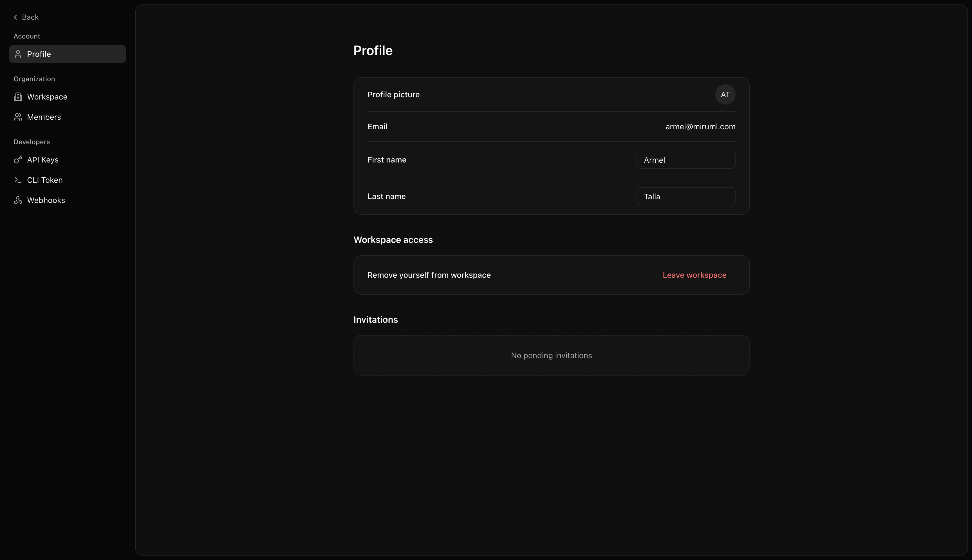Open the Workspace settings page
This screenshot has height=560, width=972.
pos(47,97)
